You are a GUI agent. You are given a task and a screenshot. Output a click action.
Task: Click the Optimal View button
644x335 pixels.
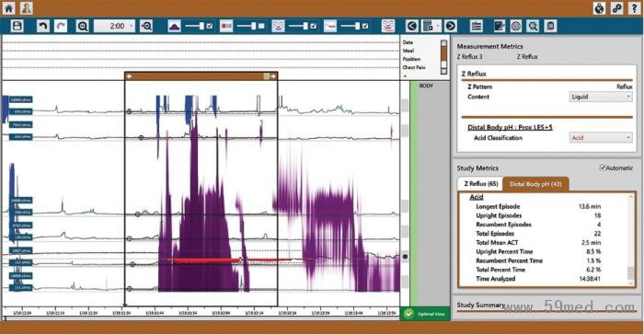(425, 314)
